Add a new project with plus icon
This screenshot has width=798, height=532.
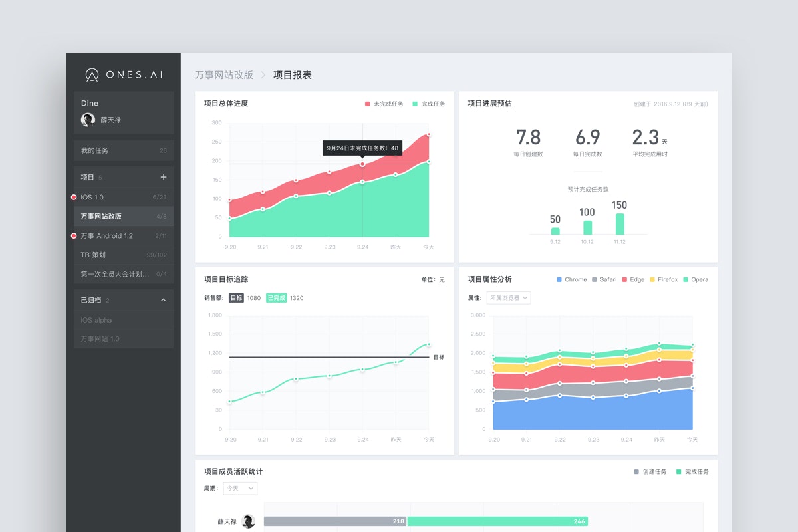(164, 177)
